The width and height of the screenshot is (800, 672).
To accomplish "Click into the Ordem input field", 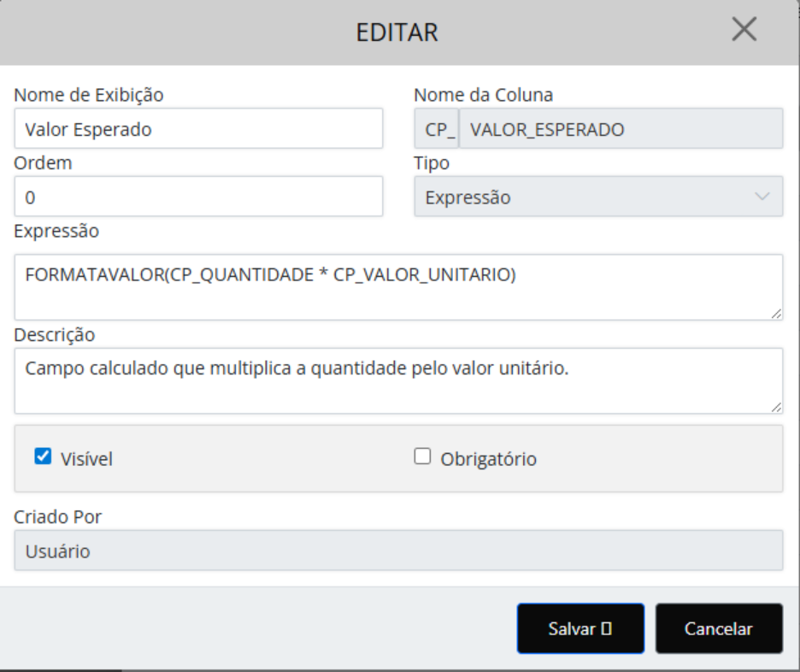I will [x=198, y=197].
